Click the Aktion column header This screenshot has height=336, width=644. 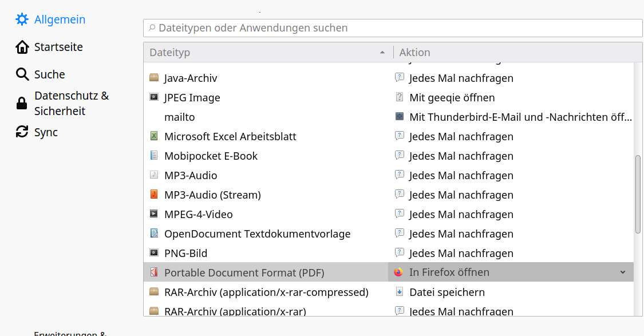pos(414,53)
